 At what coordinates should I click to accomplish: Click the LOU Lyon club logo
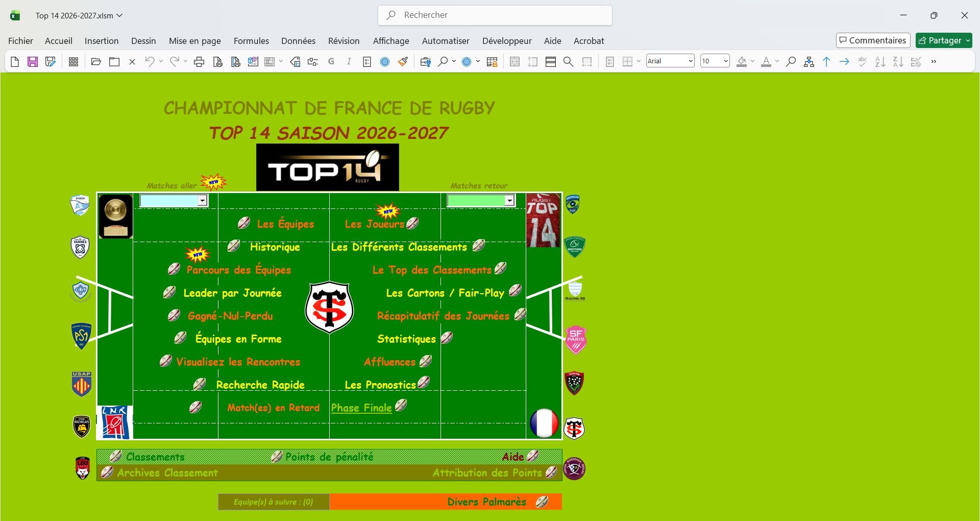(83, 468)
